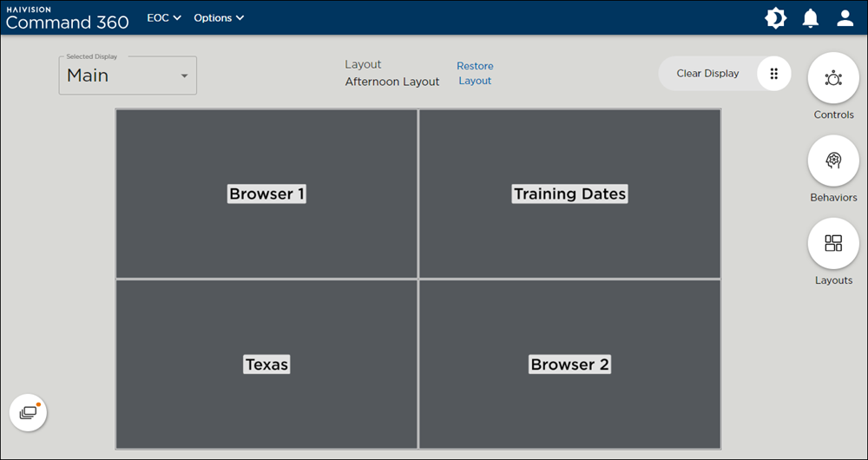Screen dimensions: 868x460
Task: Select the Texas window tile
Action: 266,365
